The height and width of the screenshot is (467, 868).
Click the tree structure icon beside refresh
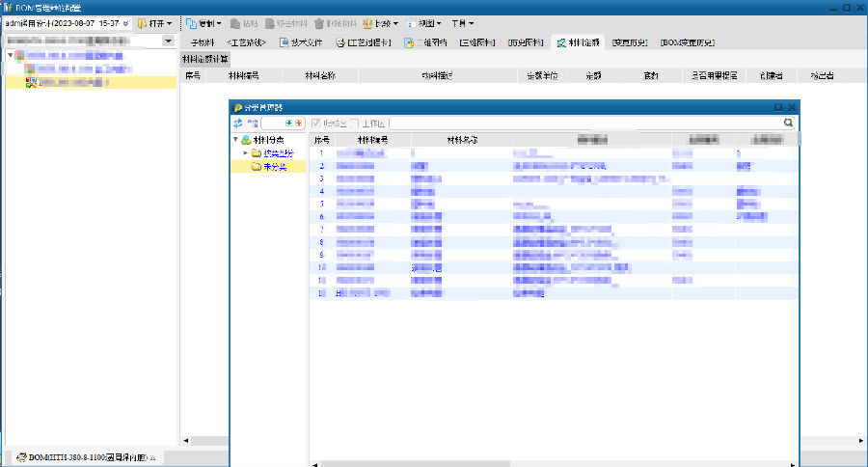[253, 124]
